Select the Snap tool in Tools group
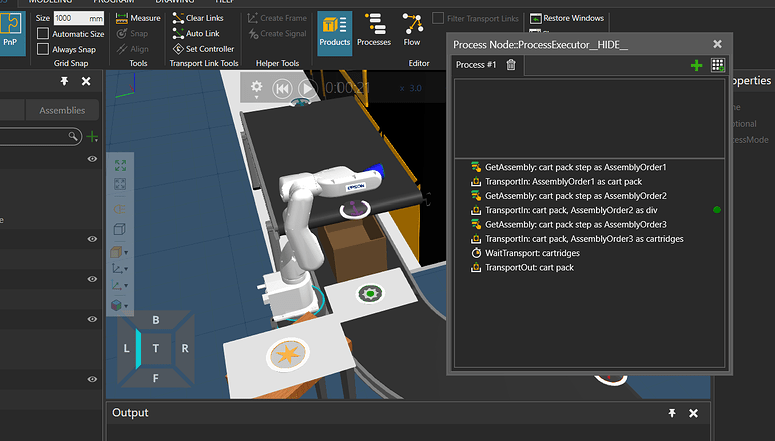The image size is (775, 441). (x=132, y=34)
